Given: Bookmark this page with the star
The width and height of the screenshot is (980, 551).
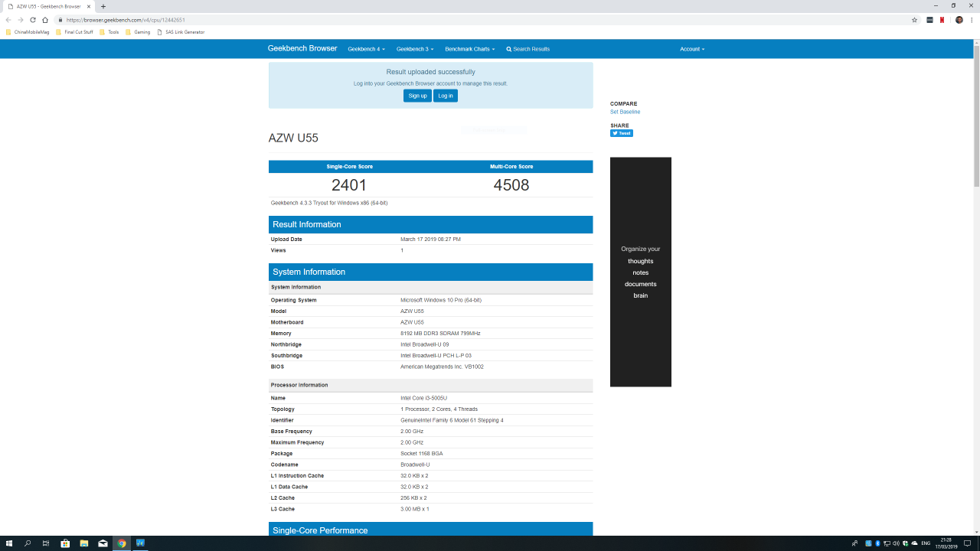Looking at the screenshot, I should tap(914, 20).
